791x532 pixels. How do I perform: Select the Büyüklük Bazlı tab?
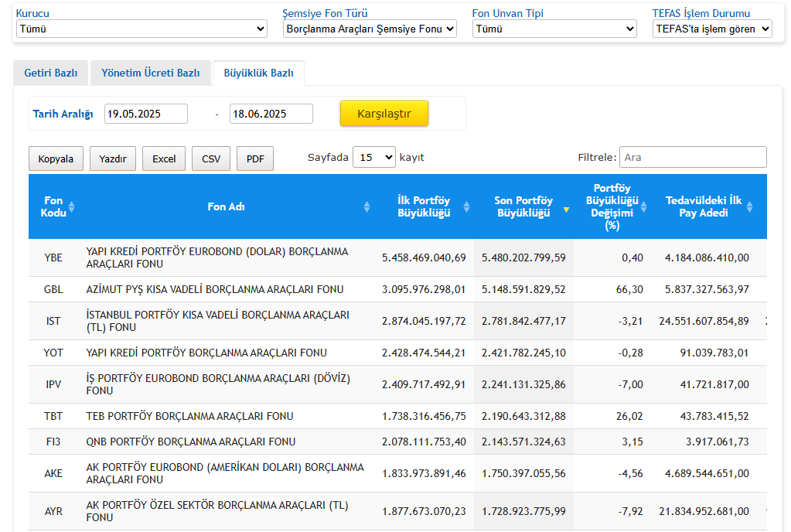pyautogui.click(x=258, y=73)
